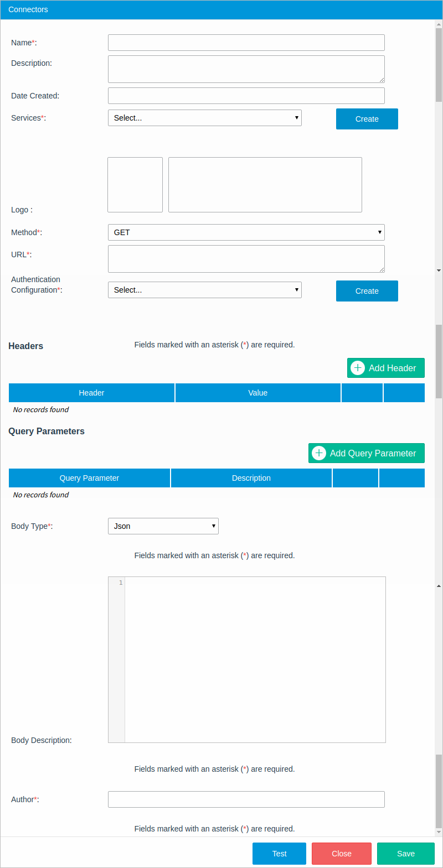The image size is (443, 868).
Task: Open the Services dropdown
Action: pyautogui.click(x=204, y=118)
